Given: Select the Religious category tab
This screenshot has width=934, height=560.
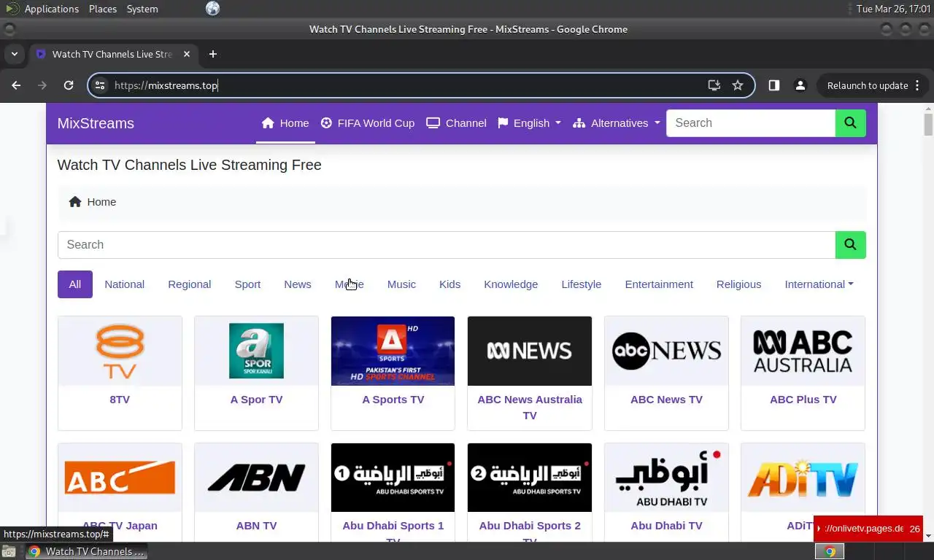Looking at the screenshot, I should coord(738,284).
